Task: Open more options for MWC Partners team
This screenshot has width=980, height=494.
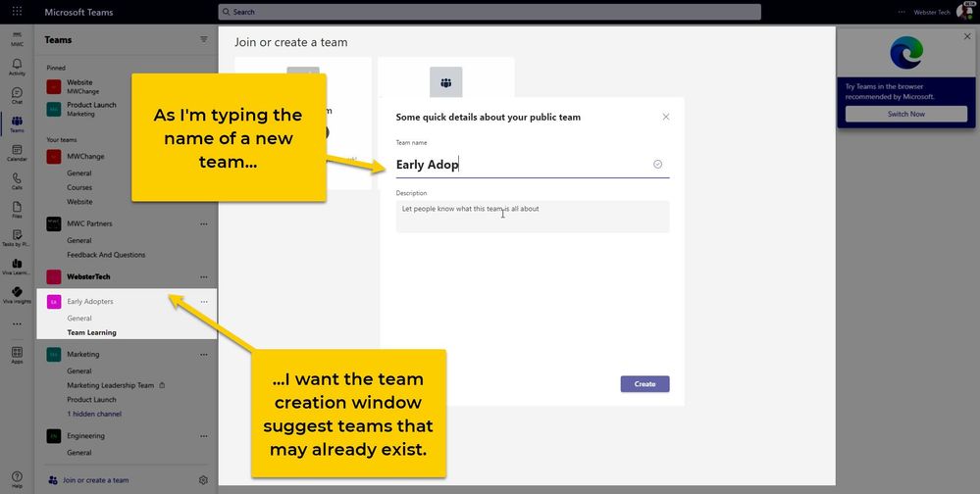Action: pyautogui.click(x=204, y=223)
